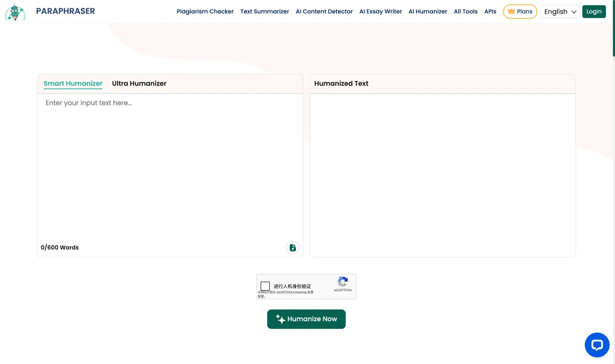Click the Login button

click(594, 12)
